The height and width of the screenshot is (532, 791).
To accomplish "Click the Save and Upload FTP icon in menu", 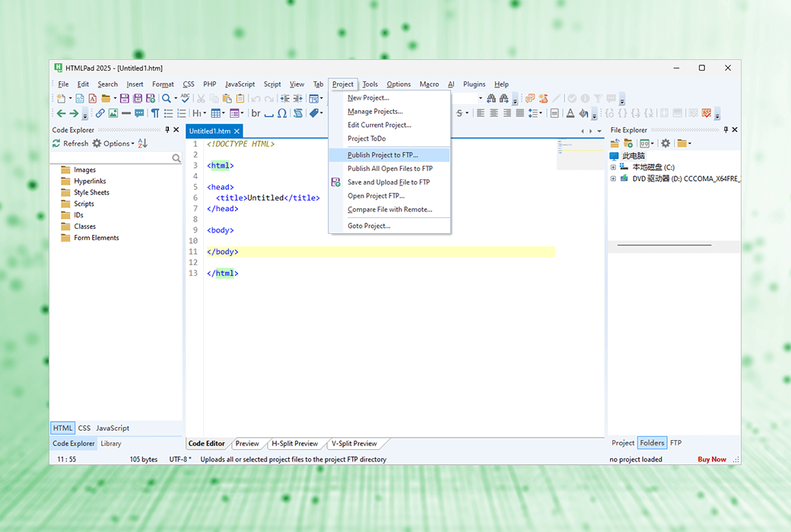I will tap(335, 182).
